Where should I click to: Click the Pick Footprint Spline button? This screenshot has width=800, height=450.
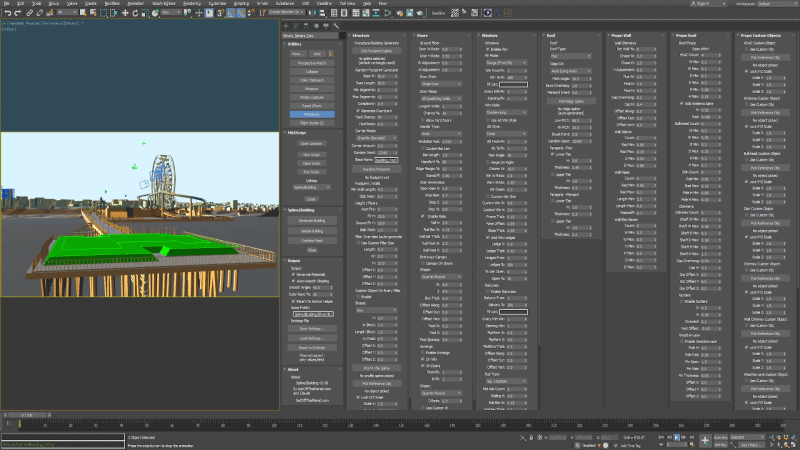(377, 51)
